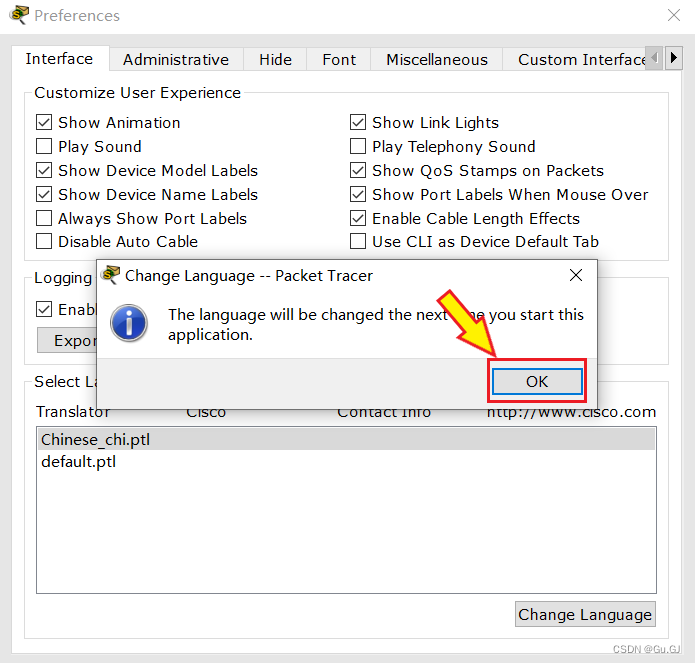Image resolution: width=695 pixels, height=663 pixels.
Task: Click the Packet Tracer icon in Preferences title
Action: [x=19, y=15]
